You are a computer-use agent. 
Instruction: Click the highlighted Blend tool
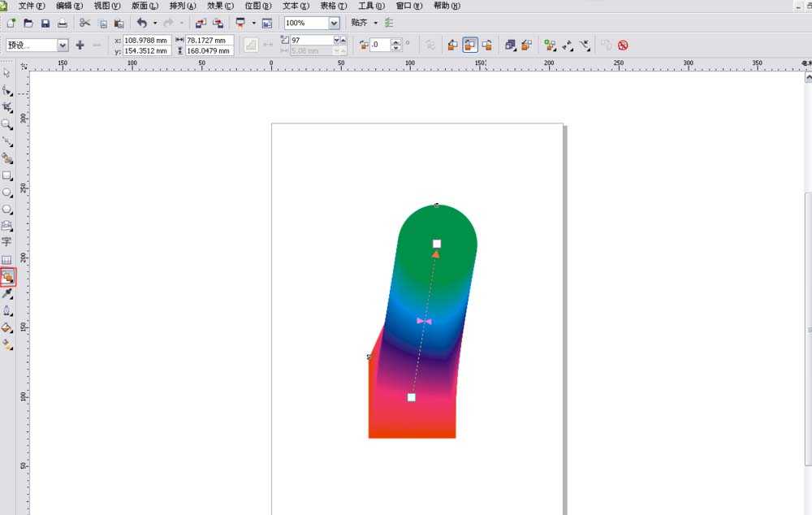(7, 276)
